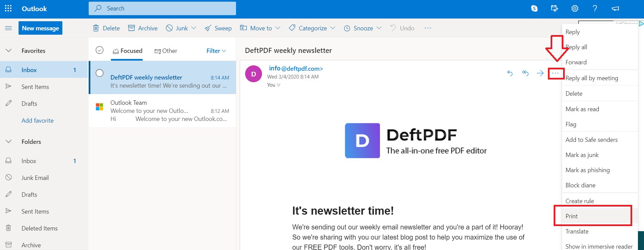Choose Print from the context menu

[x=600, y=216]
